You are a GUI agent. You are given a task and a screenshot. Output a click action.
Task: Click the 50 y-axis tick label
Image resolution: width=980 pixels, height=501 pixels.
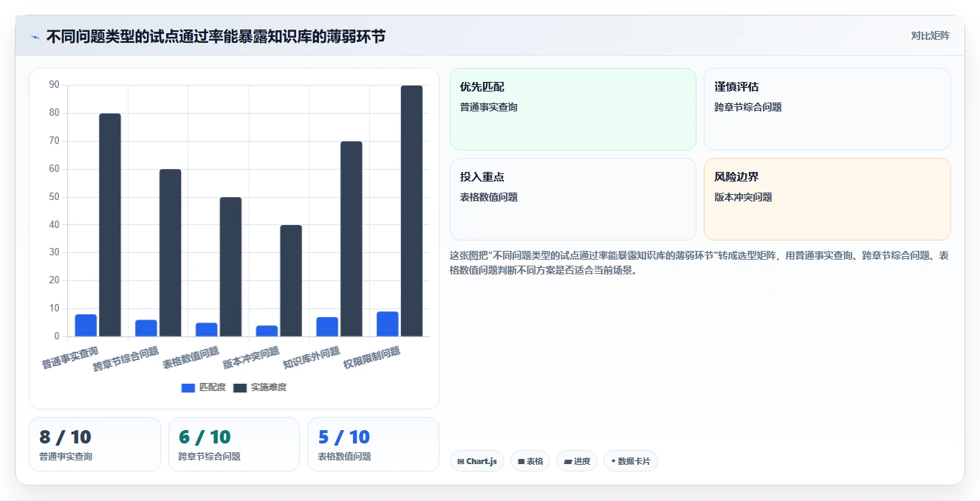pos(54,197)
